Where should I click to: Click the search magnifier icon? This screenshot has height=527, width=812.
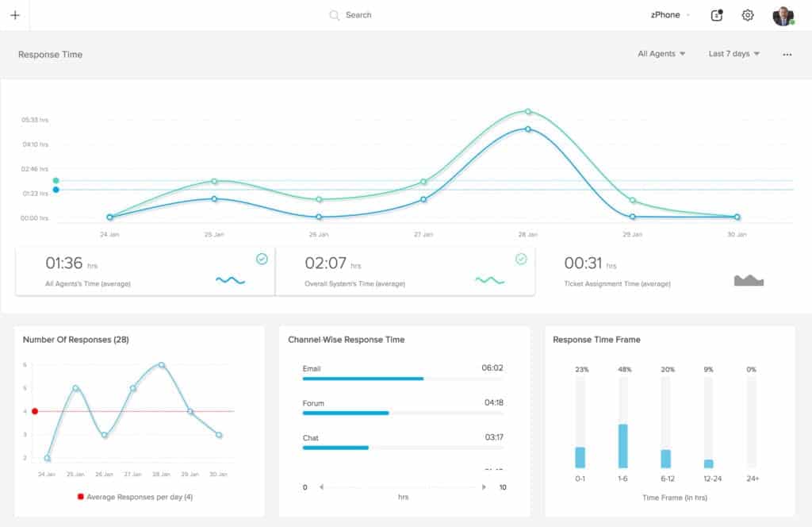tap(334, 15)
